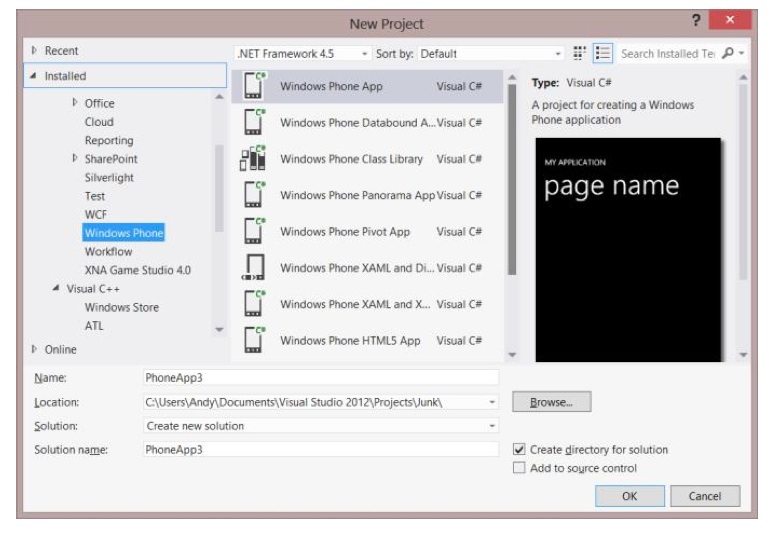This screenshot has width=772, height=535.
Task: Click the description pane scrollbar
Action: tap(743, 182)
